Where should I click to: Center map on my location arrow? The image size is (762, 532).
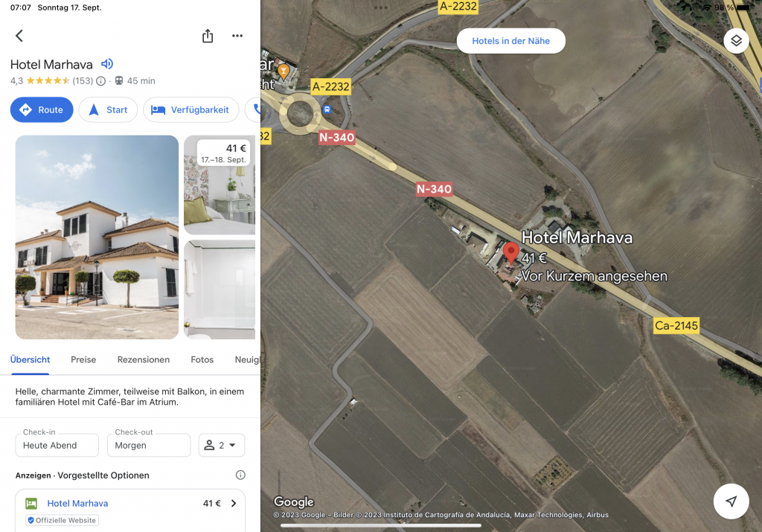[731, 501]
